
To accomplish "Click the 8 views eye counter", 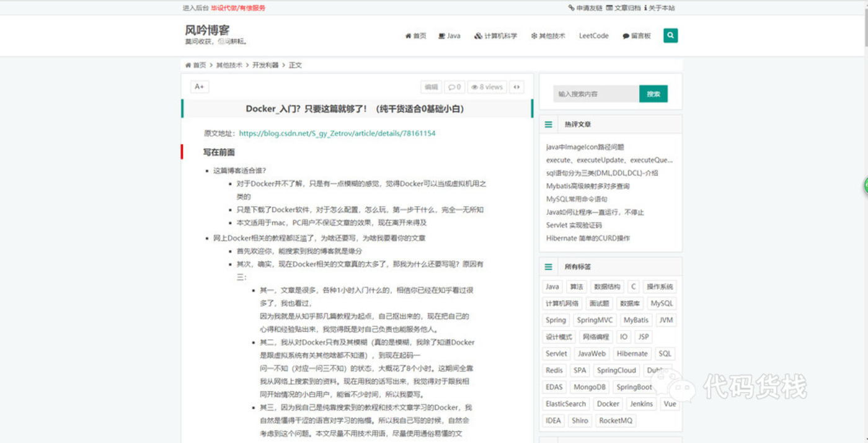I will 487,87.
